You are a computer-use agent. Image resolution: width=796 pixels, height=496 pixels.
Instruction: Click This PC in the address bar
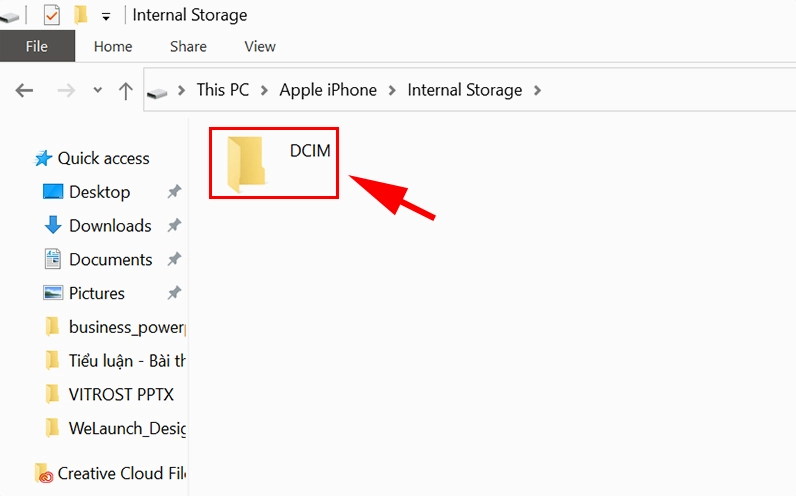(222, 90)
